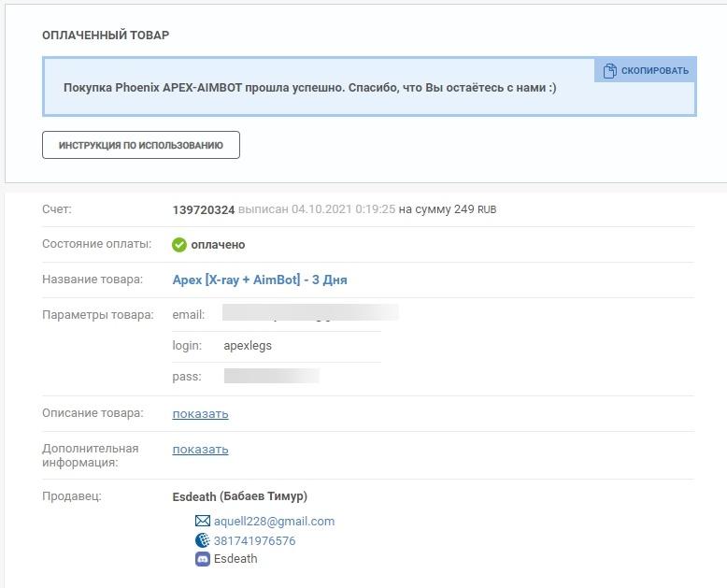Open the Apex [X-ray + AimBot] product link
This screenshot has height=588, width=727.
(x=260, y=280)
